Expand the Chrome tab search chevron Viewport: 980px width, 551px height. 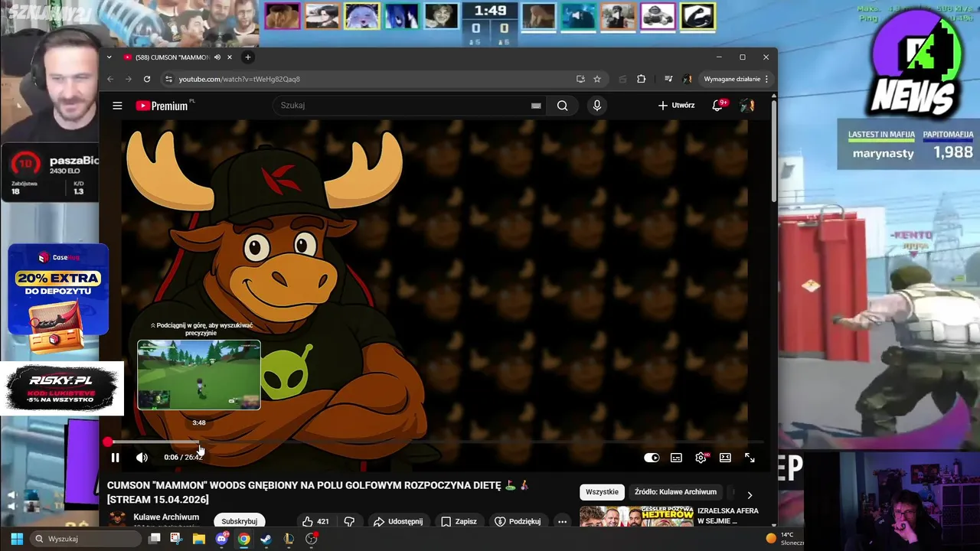[109, 57]
